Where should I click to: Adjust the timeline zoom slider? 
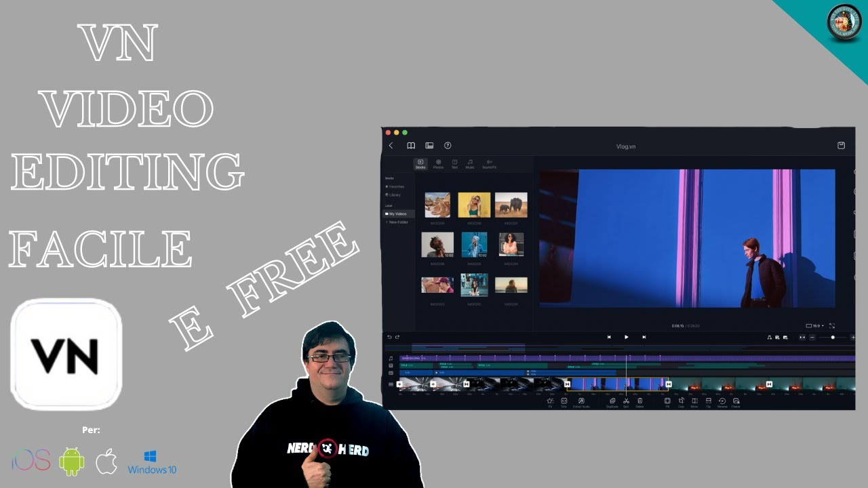coord(833,338)
